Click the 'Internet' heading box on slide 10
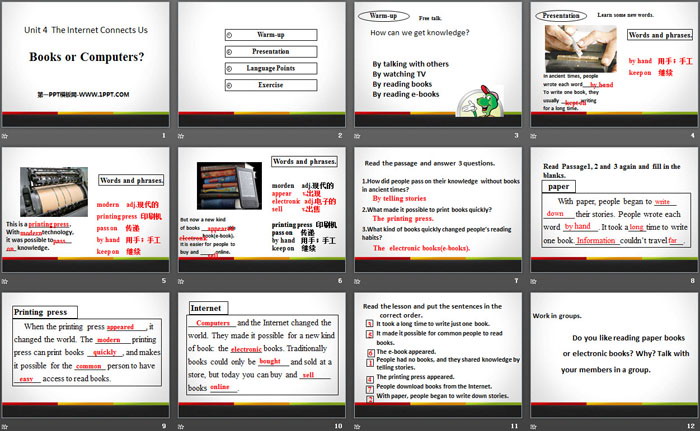This screenshot has width=700, height=431. [x=208, y=308]
